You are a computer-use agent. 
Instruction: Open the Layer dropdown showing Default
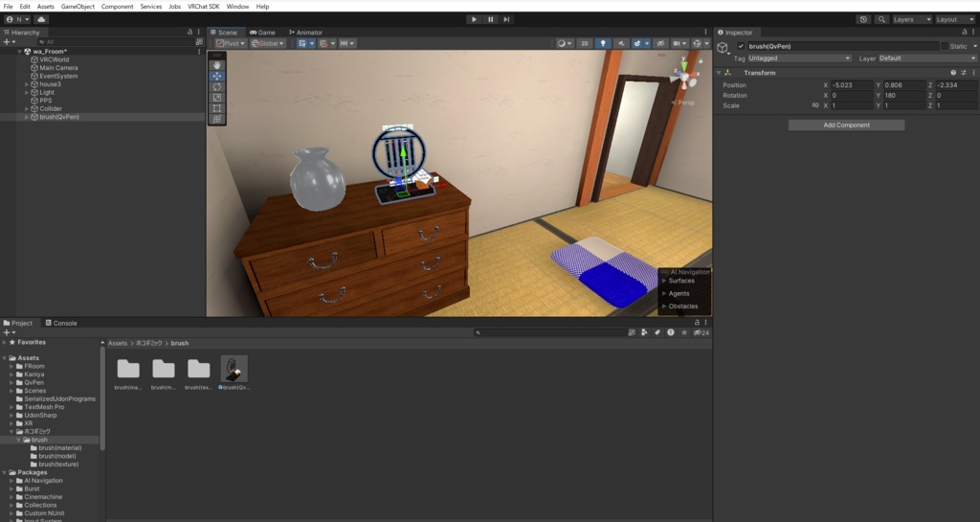coord(927,58)
